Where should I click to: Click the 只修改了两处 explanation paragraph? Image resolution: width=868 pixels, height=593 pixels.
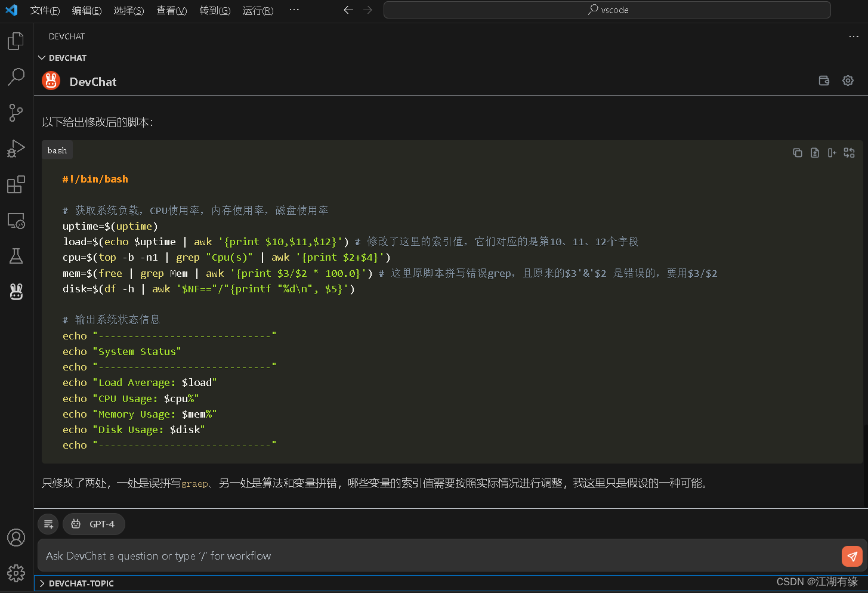point(376,483)
